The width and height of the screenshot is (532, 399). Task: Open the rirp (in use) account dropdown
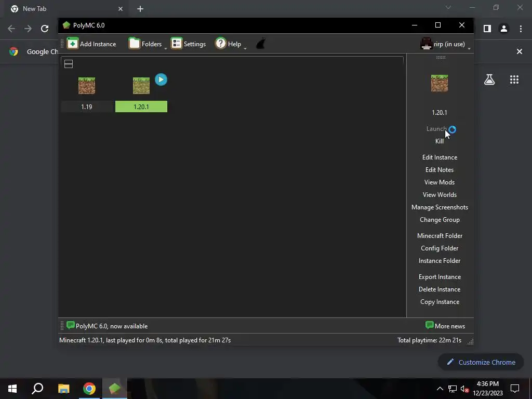(x=445, y=44)
